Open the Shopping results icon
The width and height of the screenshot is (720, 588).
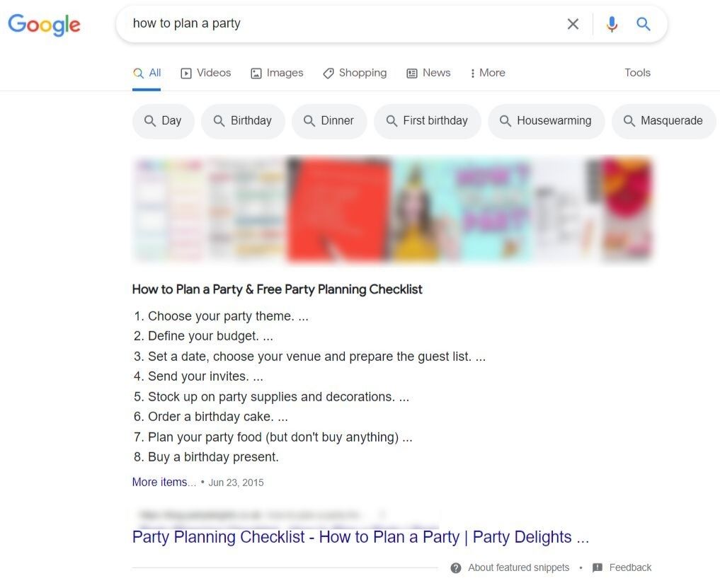(x=328, y=73)
